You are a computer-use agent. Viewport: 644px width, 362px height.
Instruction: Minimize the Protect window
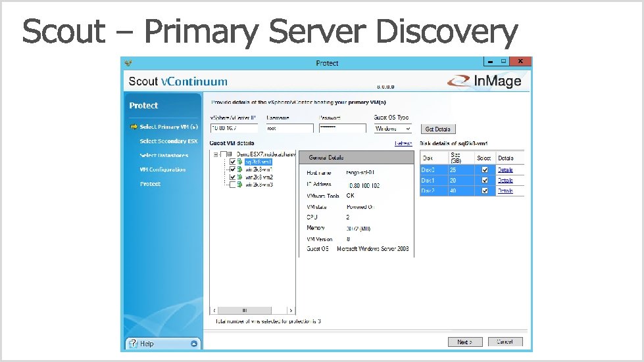490,62
